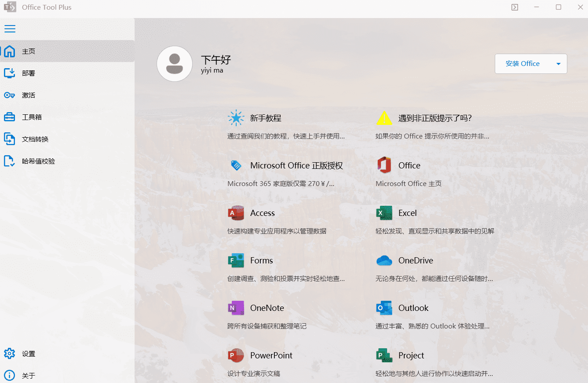
Task: Open the 工具箱 page
Action: [67, 117]
